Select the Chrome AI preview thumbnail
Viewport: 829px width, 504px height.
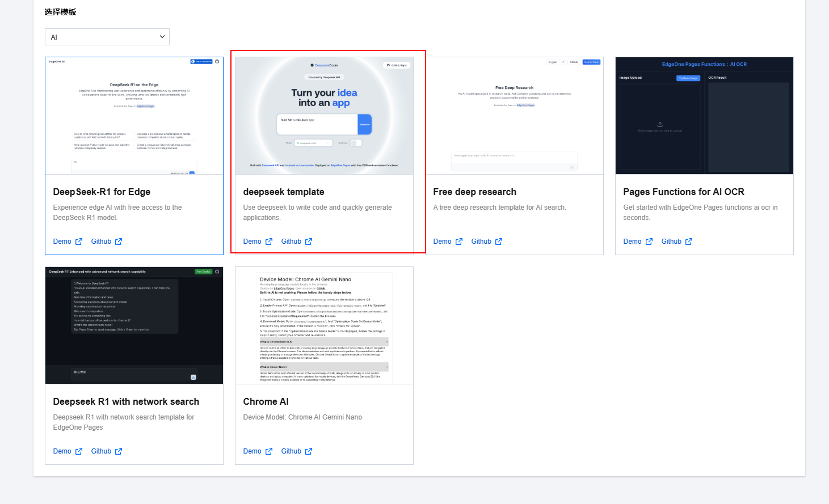pos(324,325)
